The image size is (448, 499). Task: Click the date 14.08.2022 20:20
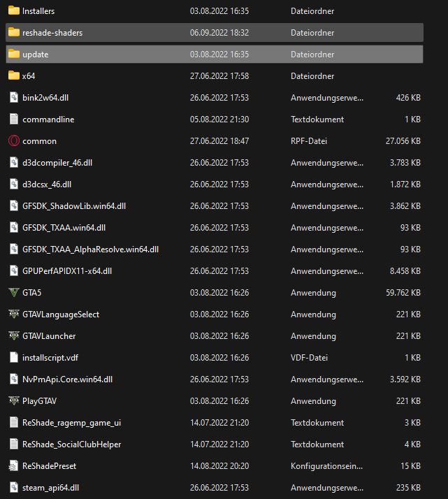[x=219, y=466]
